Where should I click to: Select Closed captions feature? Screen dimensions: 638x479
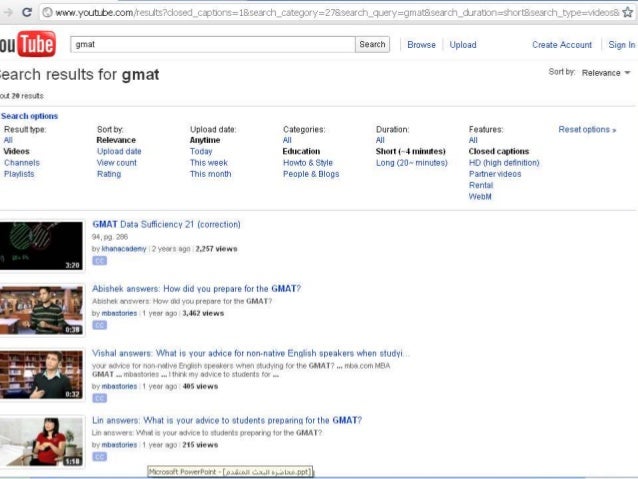click(498, 151)
